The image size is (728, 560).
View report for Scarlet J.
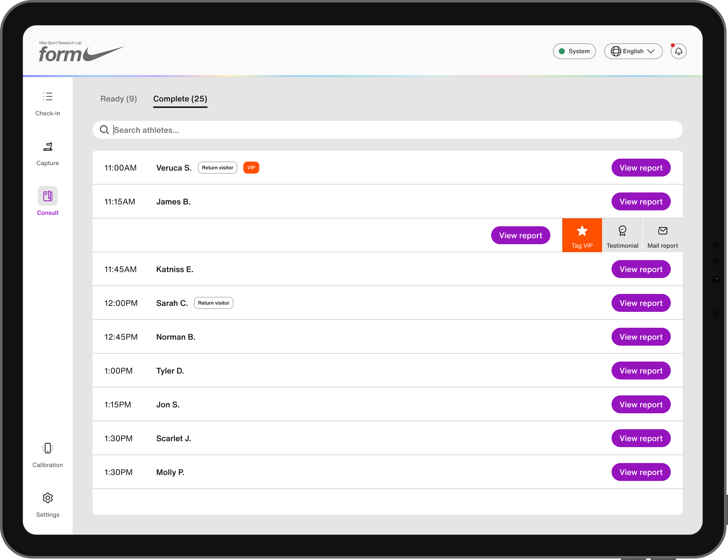tap(641, 438)
